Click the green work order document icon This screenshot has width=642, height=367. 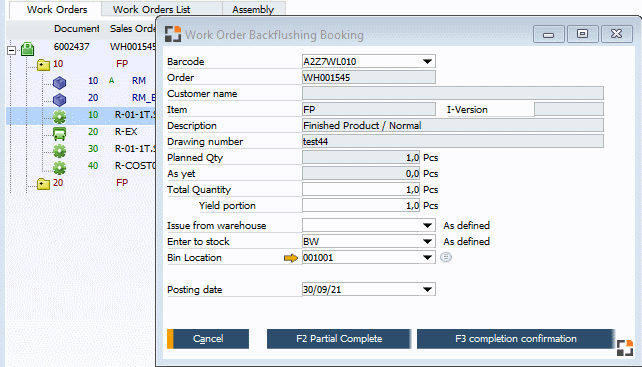tap(27, 49)
